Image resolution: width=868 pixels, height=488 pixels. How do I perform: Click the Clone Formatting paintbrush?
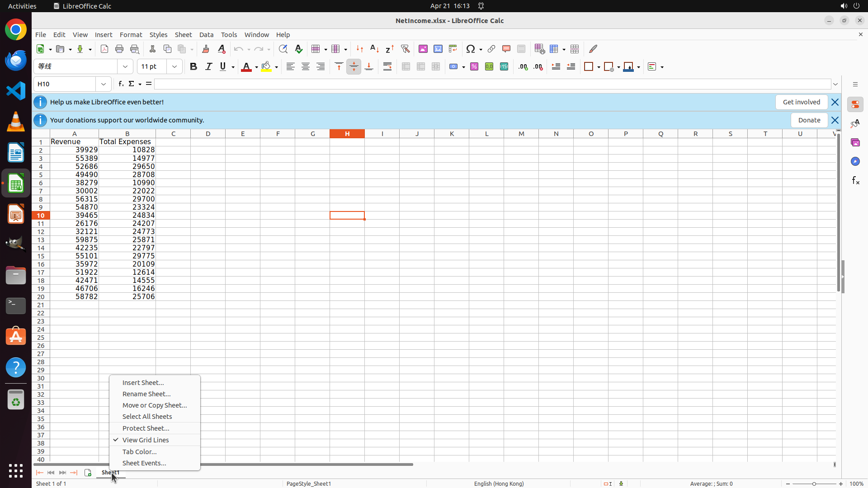coord(206,49)
